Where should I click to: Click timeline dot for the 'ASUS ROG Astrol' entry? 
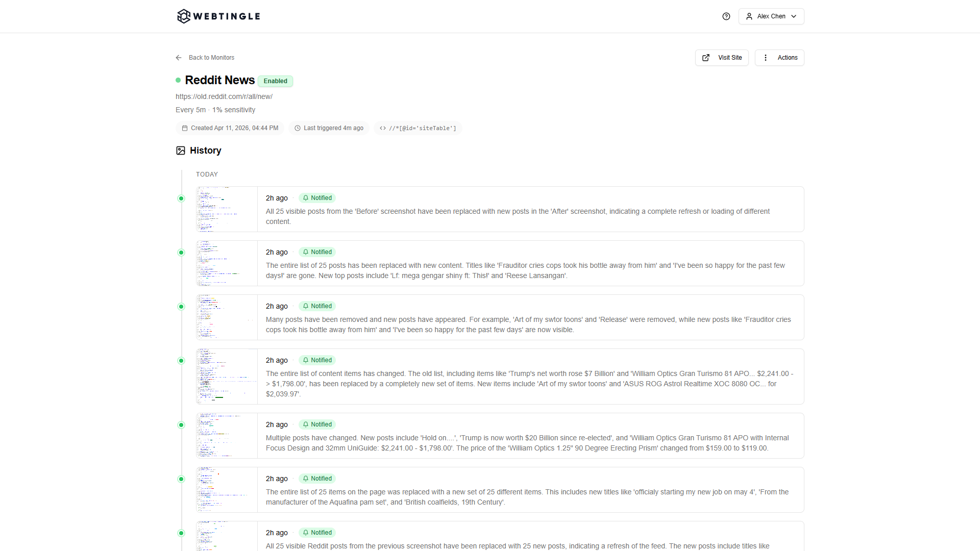point(181,361)
